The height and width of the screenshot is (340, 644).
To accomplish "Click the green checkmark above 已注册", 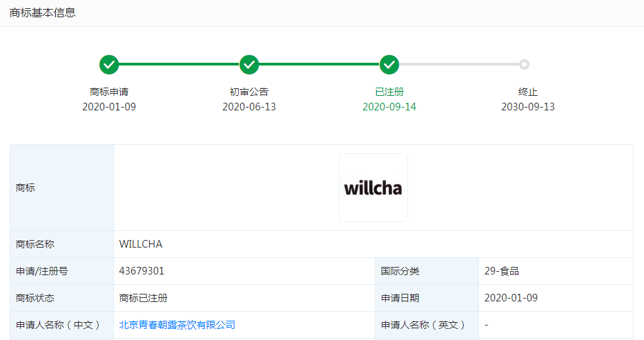I will pyautogui.click(x=389, y=65).
